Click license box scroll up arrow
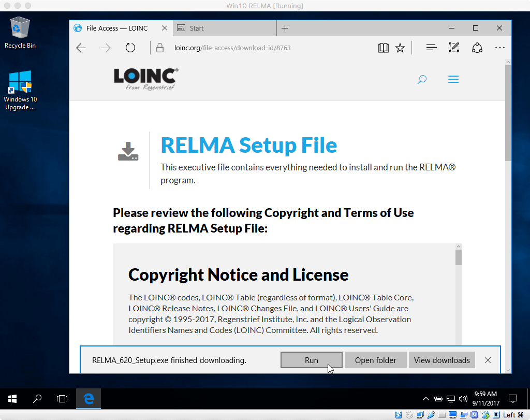530x420 pixels. [459, 247]
